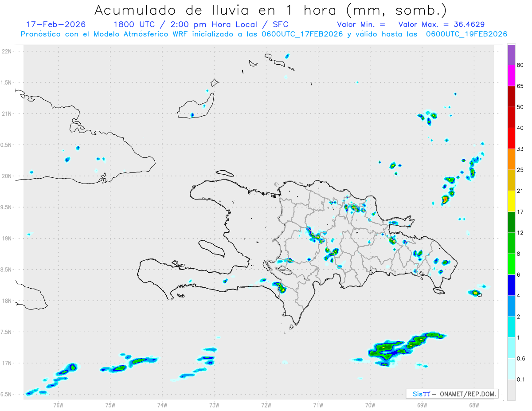Pick the dark blue swatch between 4 and 6

tap(511, 285)
